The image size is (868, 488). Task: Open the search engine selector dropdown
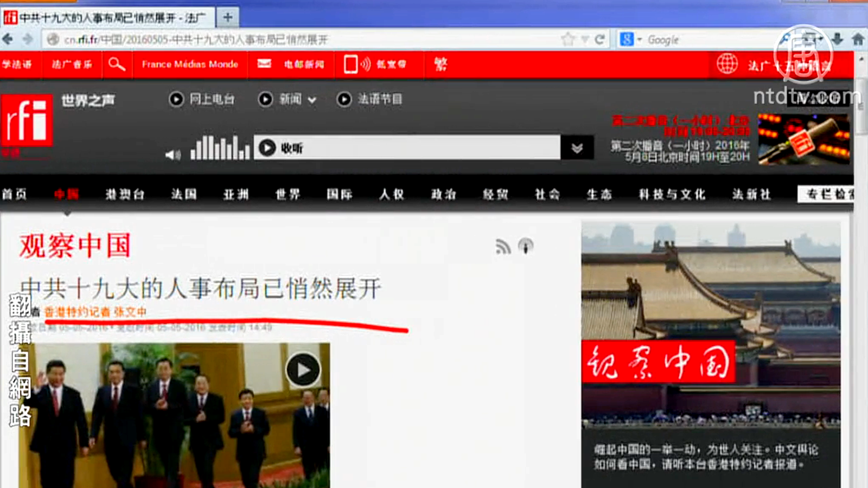coord(639,40)
